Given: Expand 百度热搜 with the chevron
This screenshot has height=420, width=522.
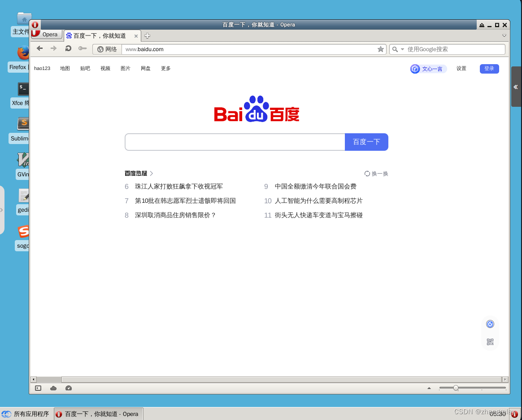Looking at the screenshot, I should (152, 174).
